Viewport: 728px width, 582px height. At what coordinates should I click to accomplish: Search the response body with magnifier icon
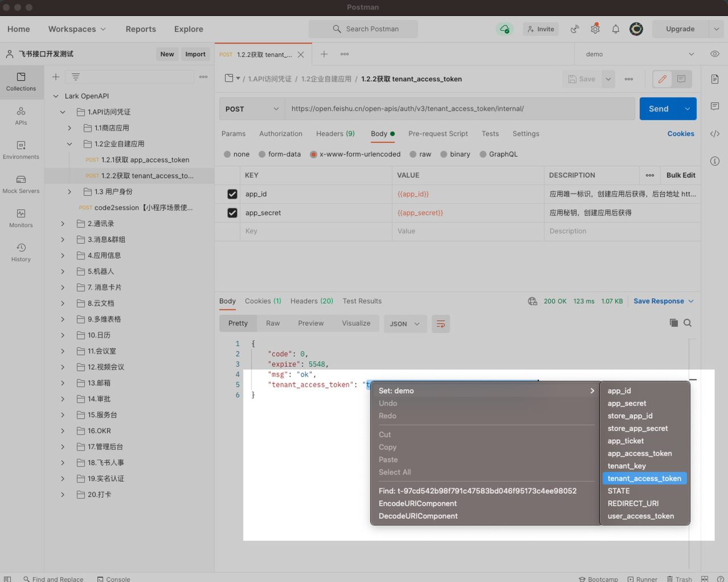(x=688, y=323)
